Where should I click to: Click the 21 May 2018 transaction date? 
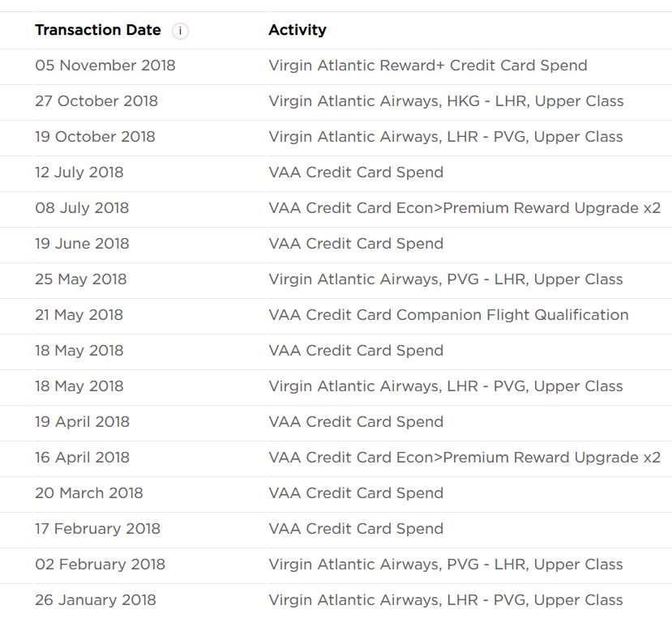click(79, 315)
